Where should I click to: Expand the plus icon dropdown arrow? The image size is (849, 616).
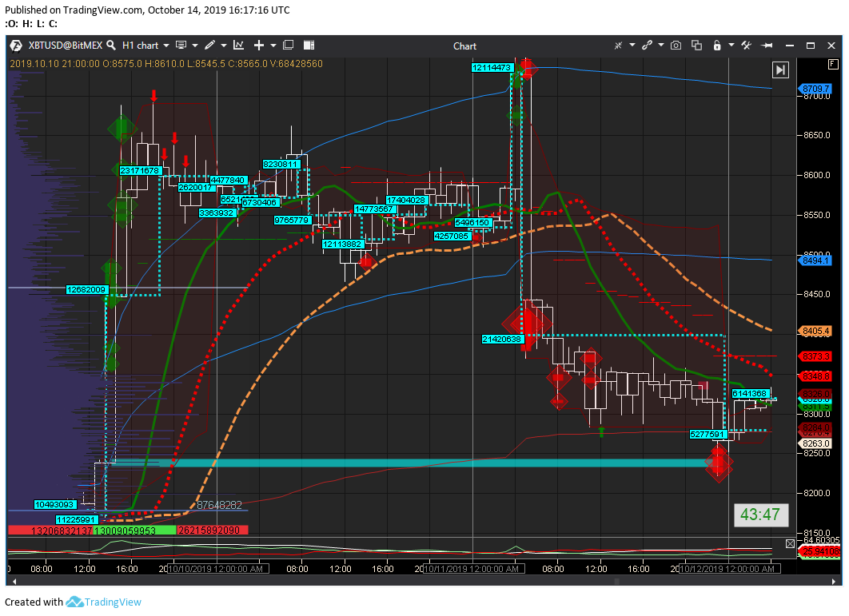pos(273,46)
